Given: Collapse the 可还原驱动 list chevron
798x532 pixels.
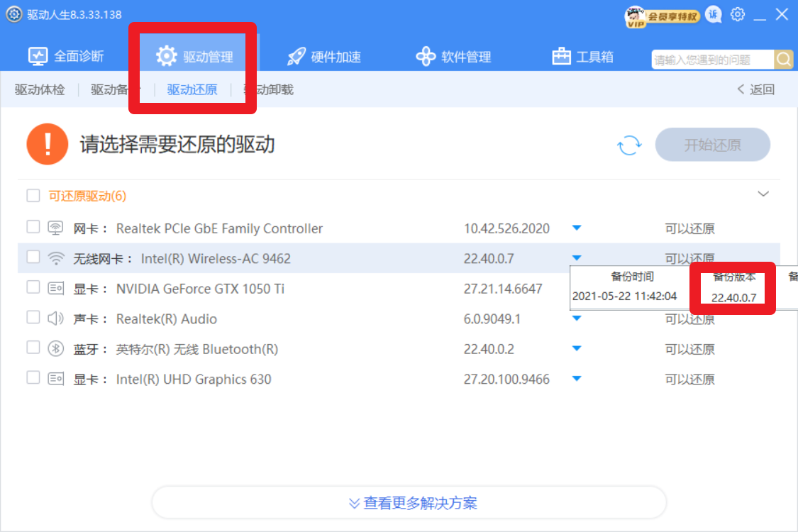Looking at the screenshot, I should point(763,194).
